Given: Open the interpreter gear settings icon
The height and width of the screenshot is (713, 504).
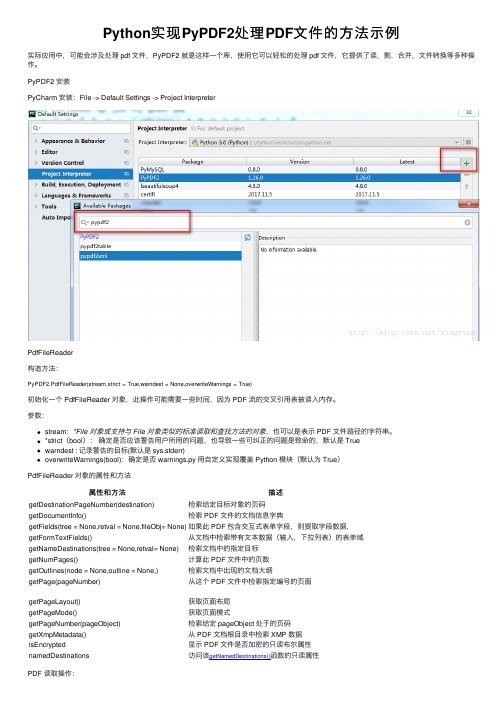Looking at the screenshot, I should pos(468,142).
